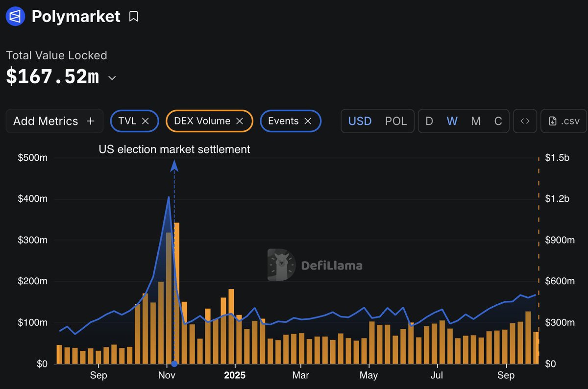
Task: Toggle the DEX Volume metric pill
Action: [x=209, y=121]
